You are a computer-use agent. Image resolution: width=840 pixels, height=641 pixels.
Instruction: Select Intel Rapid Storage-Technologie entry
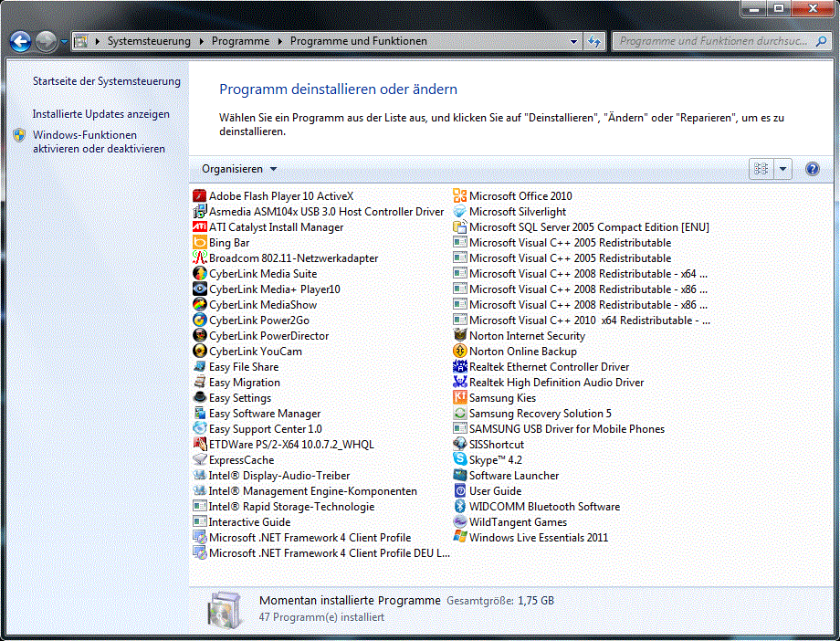pyautogui.click(x=284, y=507)
